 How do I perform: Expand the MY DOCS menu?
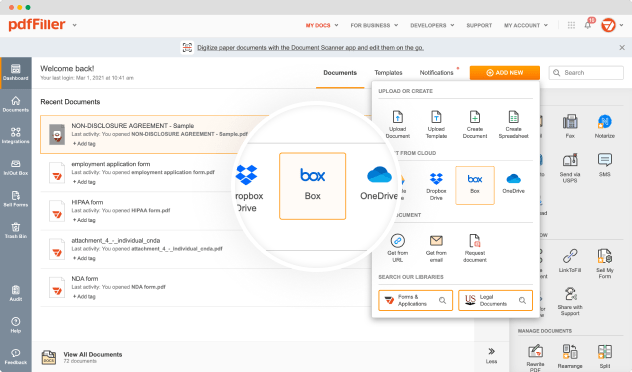[322, 25]
